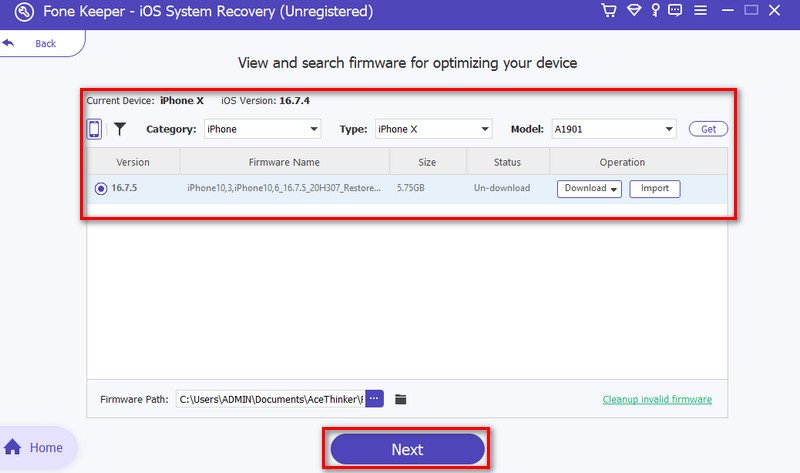Viewport: 800px width, 473px height.
Task: Click the three-dots browse path button
Action: pyautogui.click(x=374, y=399)
